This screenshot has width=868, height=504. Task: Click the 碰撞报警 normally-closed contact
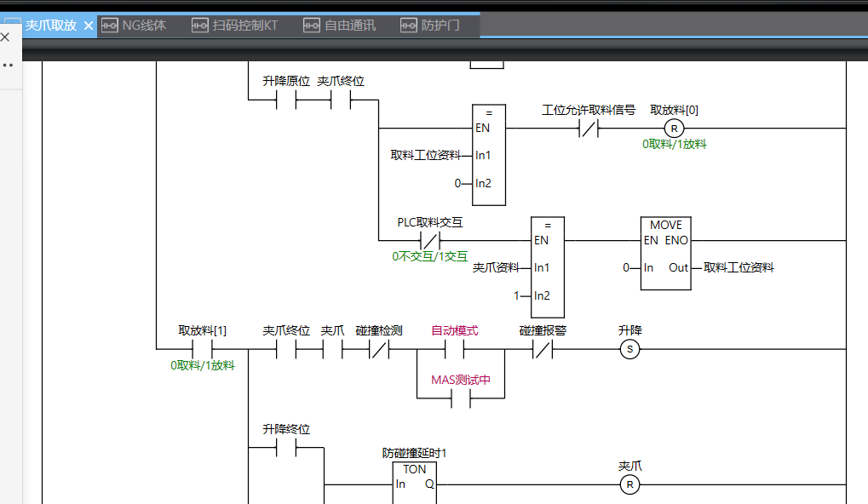pyautogui.click(x=543, y=349)
